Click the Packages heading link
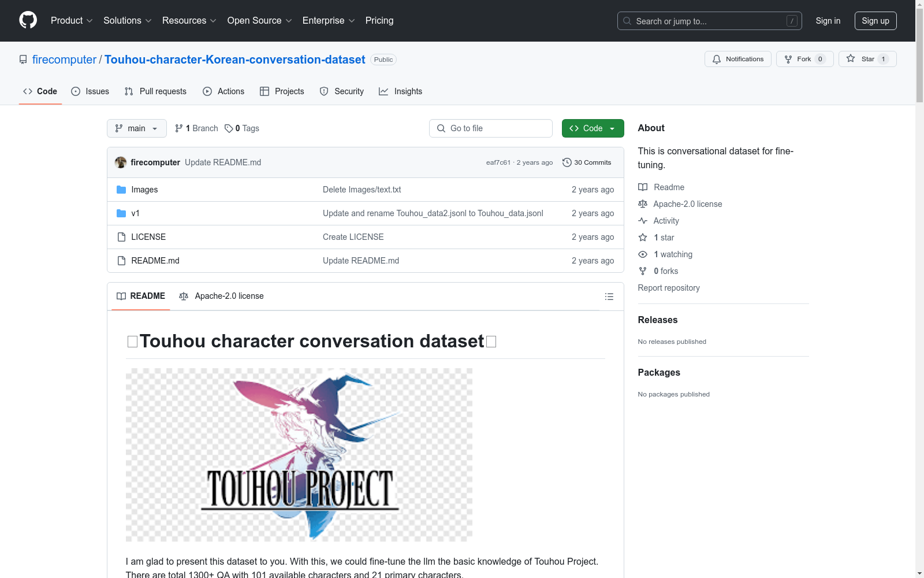The height and width of the screenshot is (578, 924). click(659, 372)
